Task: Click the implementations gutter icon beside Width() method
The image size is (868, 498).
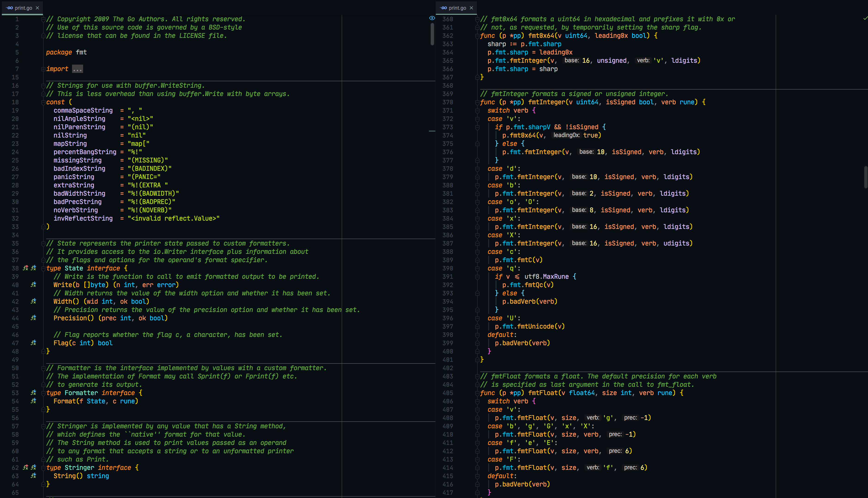Action: pyautogui.click(x=33, y=301)
